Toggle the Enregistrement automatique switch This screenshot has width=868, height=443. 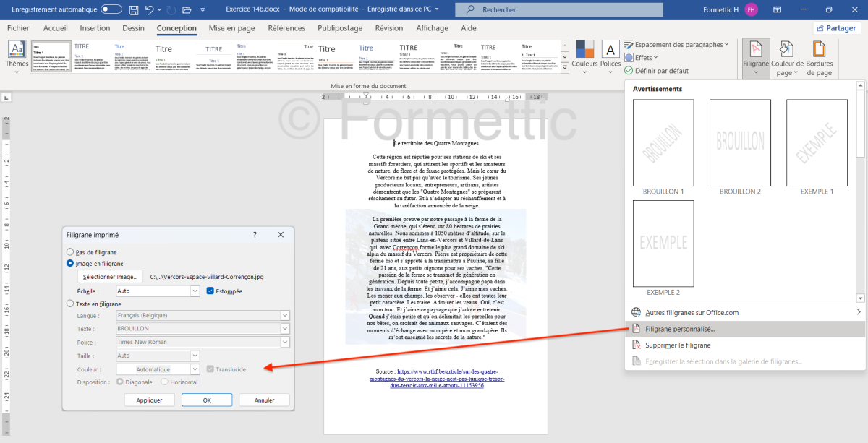[111, 10]
